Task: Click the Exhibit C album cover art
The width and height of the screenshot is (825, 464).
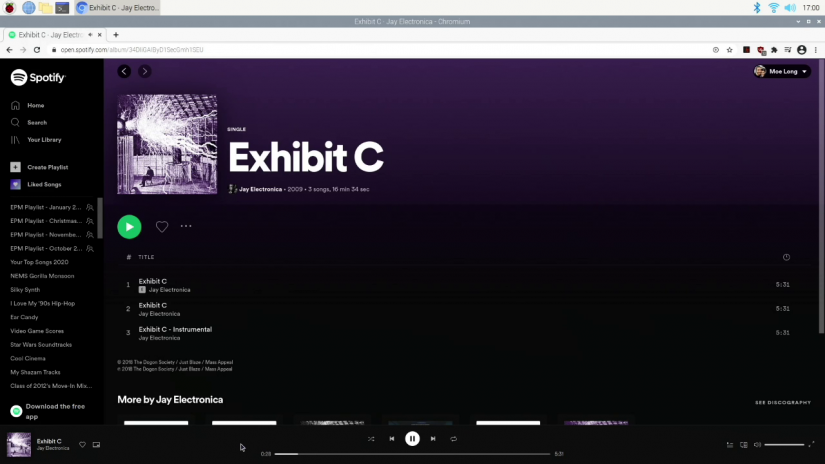Action: (167, 144)
